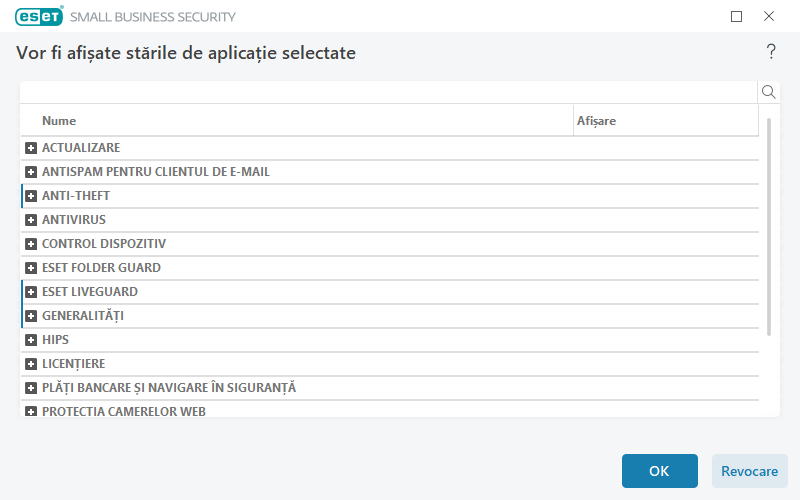The image size is (800, 500).
Task: Click the Afișare column header
Action: 596,121
